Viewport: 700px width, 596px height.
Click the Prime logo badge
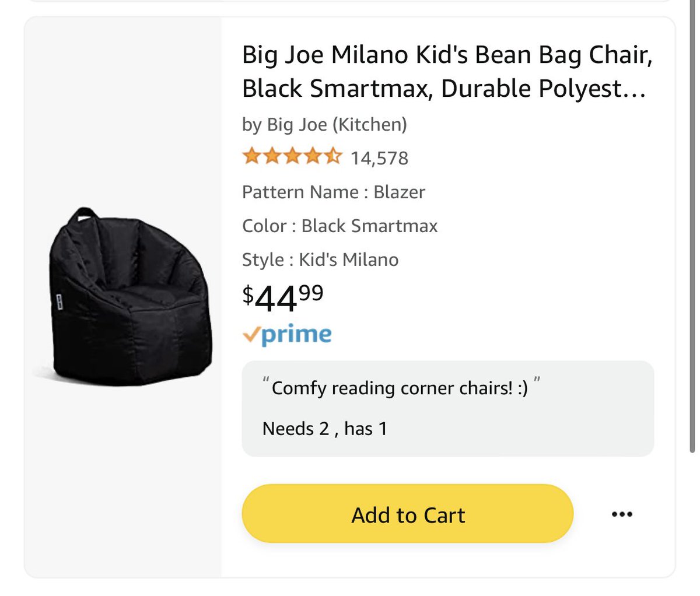tap(287, 334)
